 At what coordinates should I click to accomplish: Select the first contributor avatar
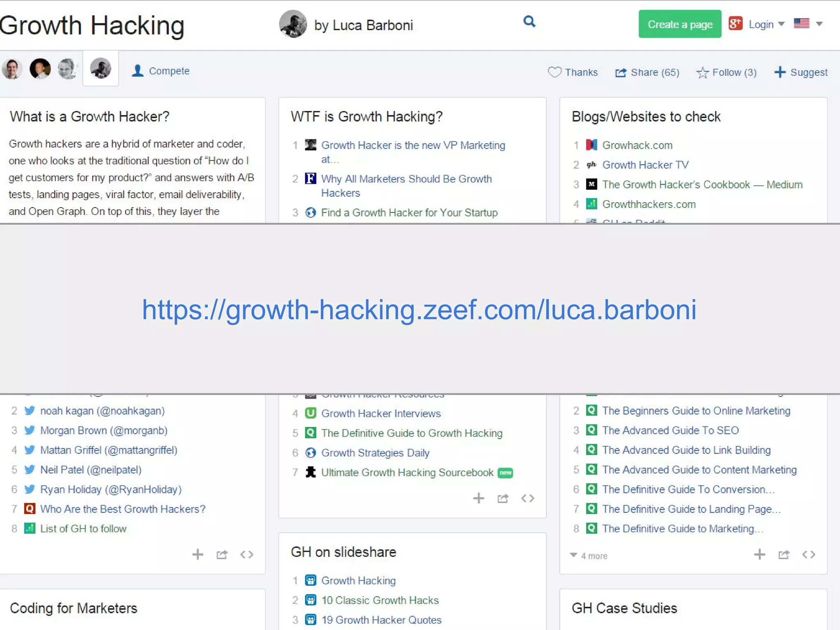click(12, 69)
